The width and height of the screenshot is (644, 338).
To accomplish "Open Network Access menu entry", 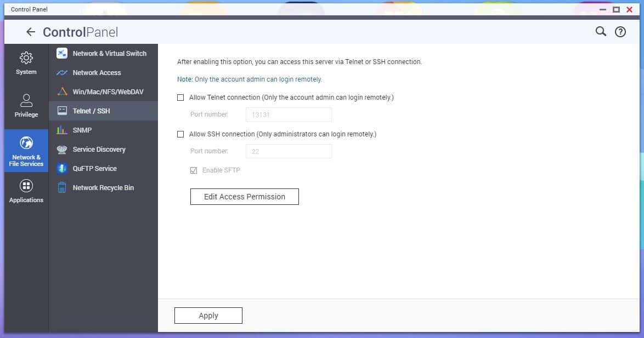I will click(104, 73).
